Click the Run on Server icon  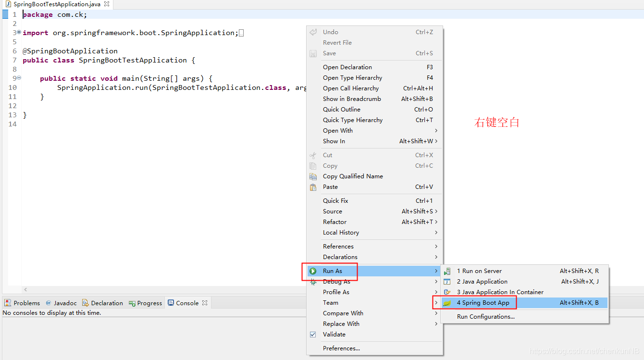(x=447, y=271)
